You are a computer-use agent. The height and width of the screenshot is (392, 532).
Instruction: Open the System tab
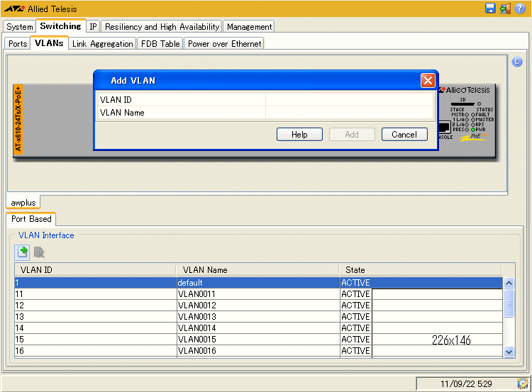click(x=20, y=27)
